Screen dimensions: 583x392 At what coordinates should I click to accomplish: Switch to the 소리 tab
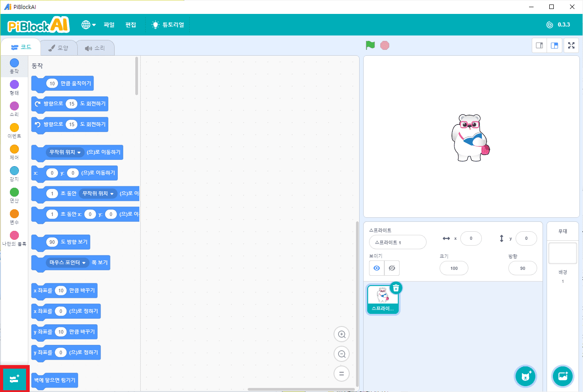[95, 48]
